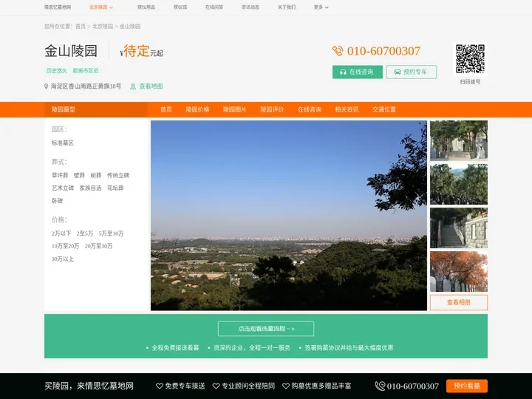The width and height of the screenshot is (532, 399).
Task: Click the 情思忆墓地网 site name link
Action: click(x=58, y=7)
